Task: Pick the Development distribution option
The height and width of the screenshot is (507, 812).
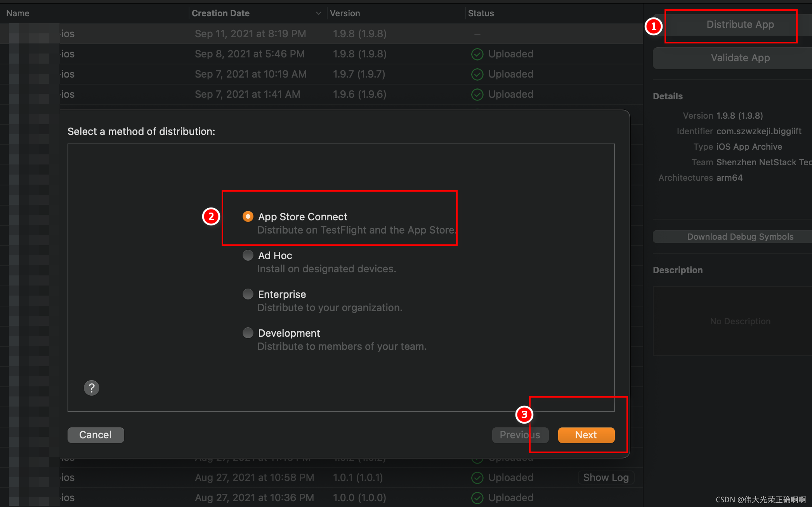Action: 248,333
